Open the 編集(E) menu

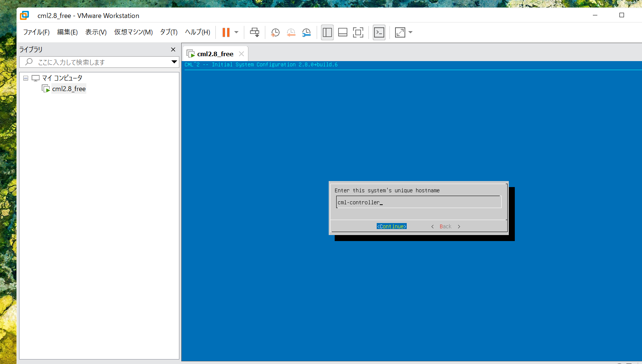point(68,32)
